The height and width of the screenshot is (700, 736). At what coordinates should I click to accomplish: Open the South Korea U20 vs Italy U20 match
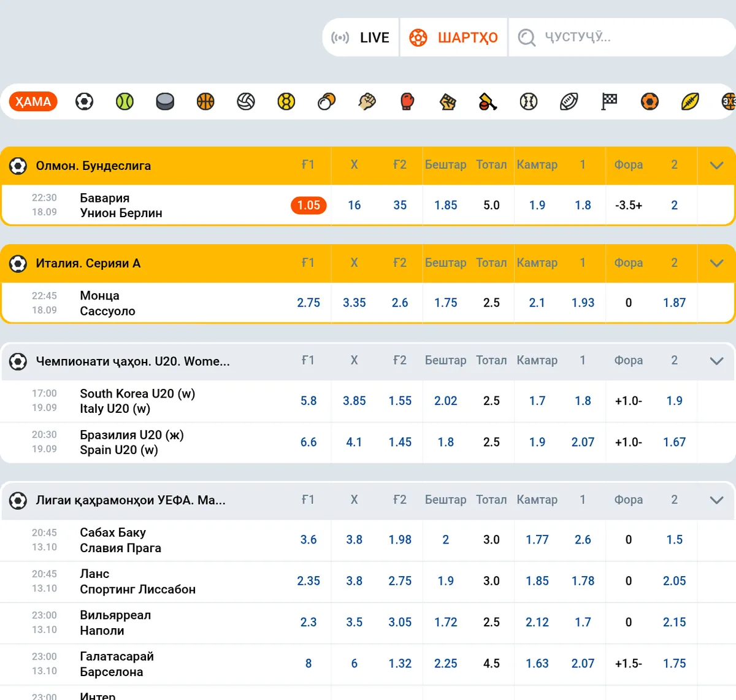(x=137, y=401)
